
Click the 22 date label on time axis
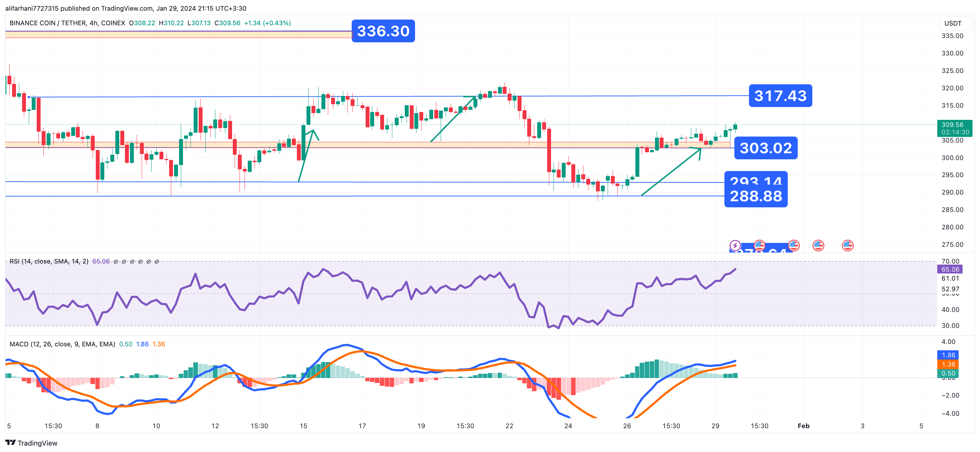click(509, 426)
